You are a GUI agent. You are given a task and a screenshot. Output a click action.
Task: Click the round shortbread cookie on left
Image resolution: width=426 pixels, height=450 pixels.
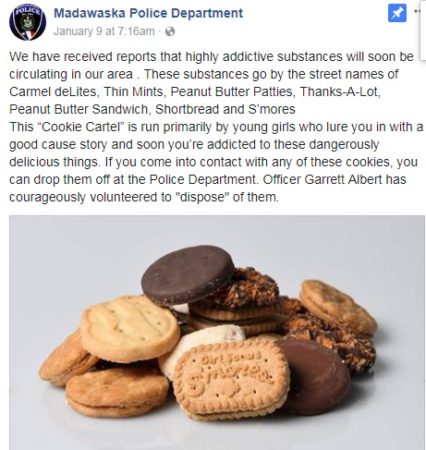click(x=130, y=329)
